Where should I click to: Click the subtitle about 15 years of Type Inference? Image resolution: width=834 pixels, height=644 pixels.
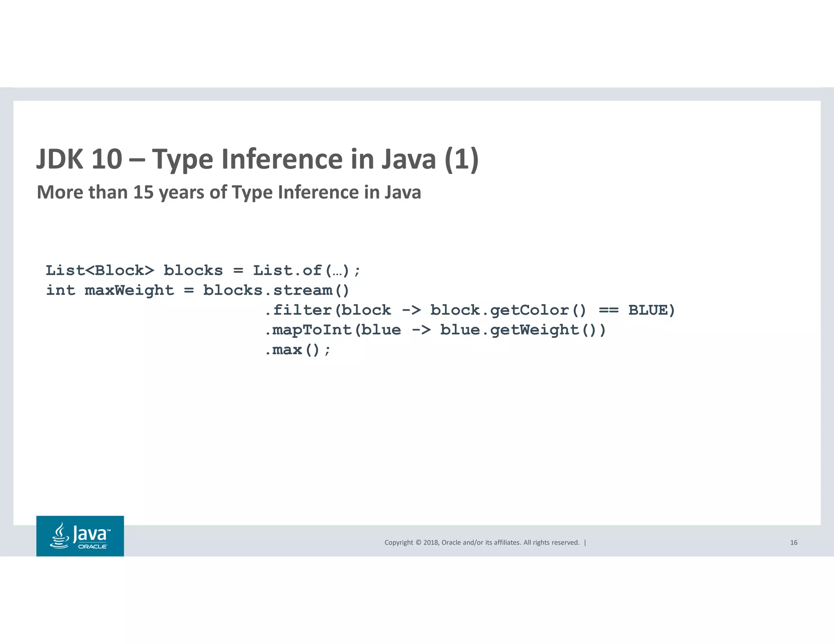click(x=228, y=192)
